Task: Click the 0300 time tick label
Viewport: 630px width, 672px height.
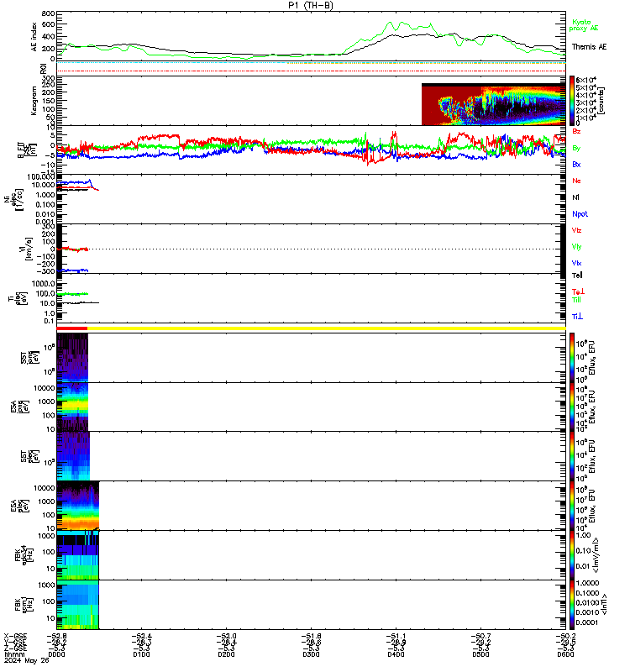Action: pyautogui.click(x=311, y=655)
